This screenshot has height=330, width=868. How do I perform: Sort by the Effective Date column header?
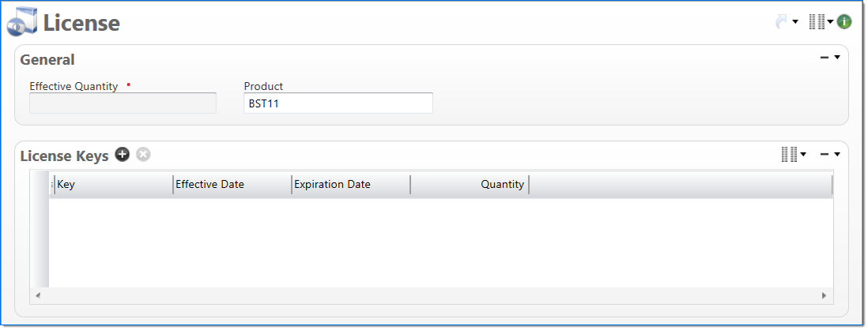click(232, 185)
